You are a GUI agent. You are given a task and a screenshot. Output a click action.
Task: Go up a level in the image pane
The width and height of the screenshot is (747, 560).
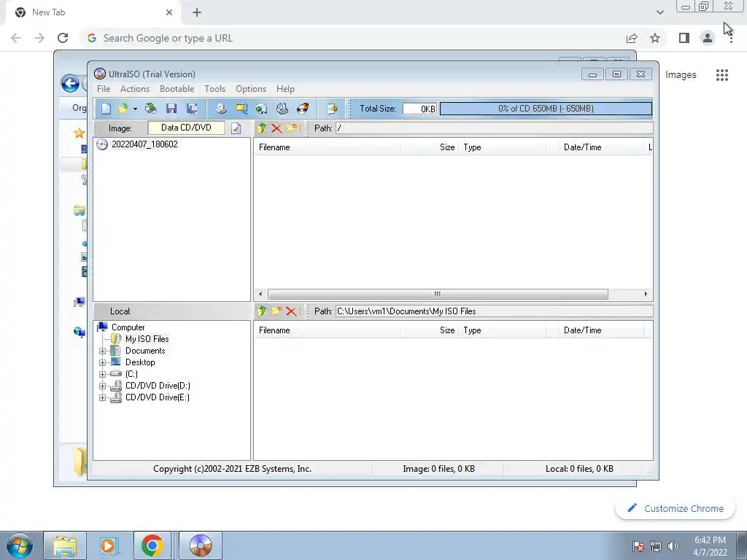pos(262,128)
